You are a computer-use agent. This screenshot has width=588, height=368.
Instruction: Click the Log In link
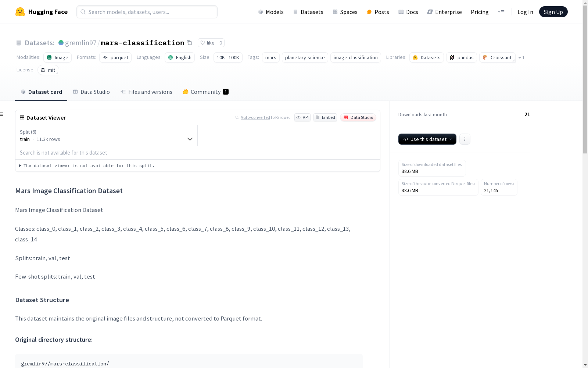coord(525,12)
